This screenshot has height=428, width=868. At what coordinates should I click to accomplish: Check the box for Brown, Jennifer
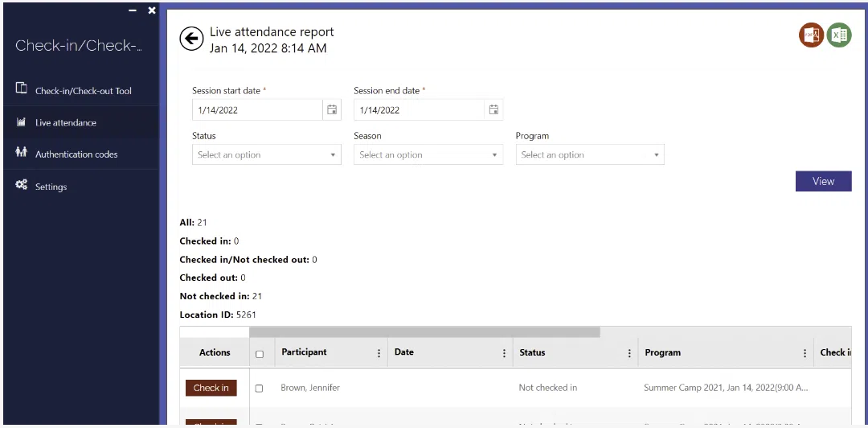coord(259,389)
